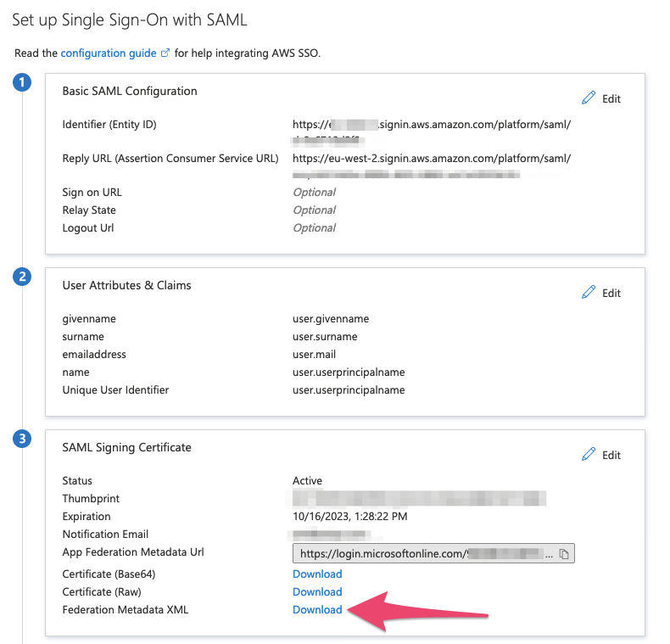Click the external link icon beside configuration guide
This screenshot has width=670, height=644.
165,53
